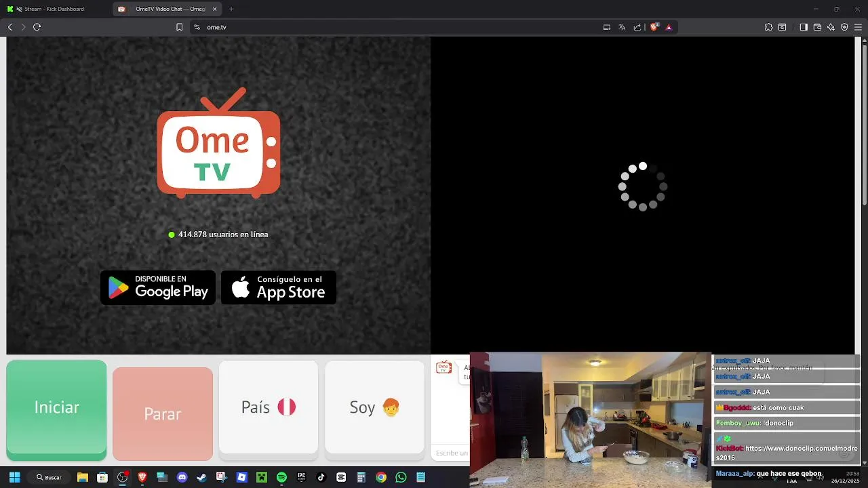The width and height of the screenshot is (868, 488).
Task: Open Calculator from taskbar
Action: [361, 477]
